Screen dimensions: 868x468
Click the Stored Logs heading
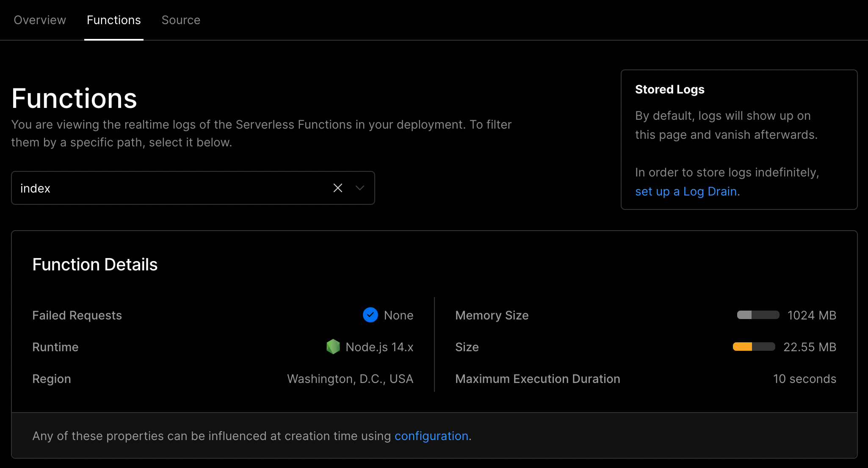click(669, 89)
